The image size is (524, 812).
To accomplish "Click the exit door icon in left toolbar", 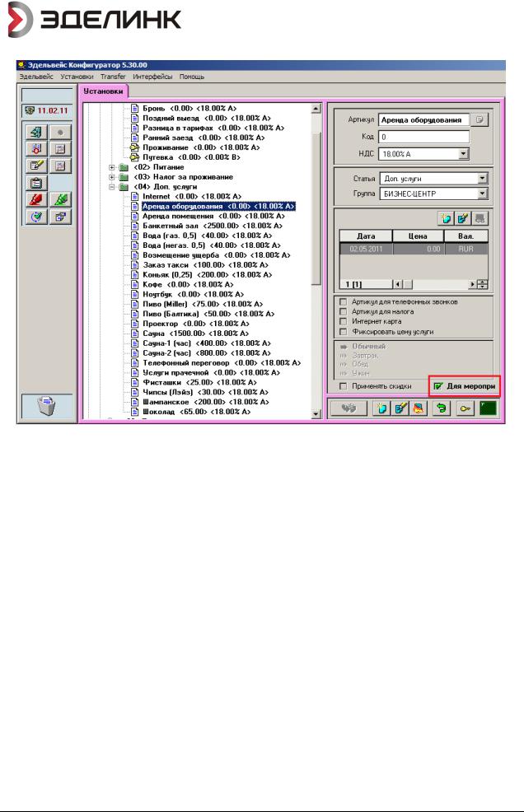I will (x=35, y=133).
